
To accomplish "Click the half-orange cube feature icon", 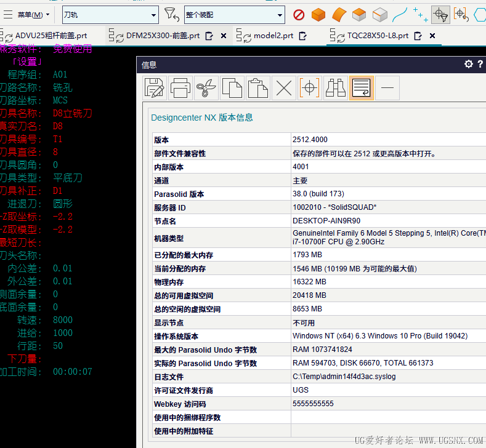I will [x=359, y=15].
